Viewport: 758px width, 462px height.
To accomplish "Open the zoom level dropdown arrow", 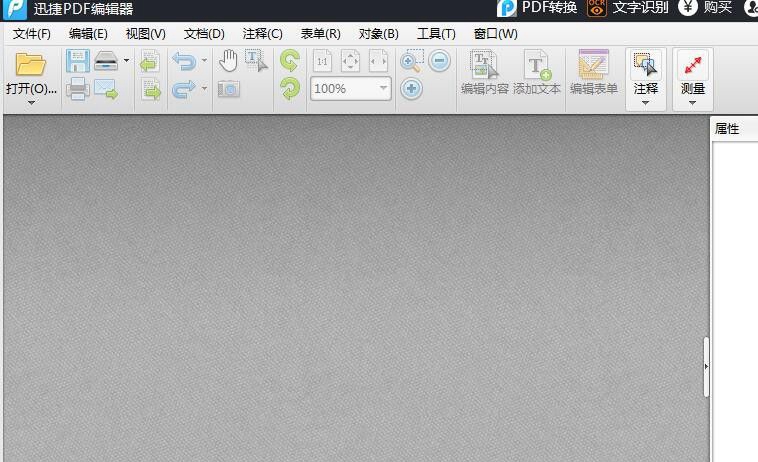I will pyautogui.click(x=383, y=88).
